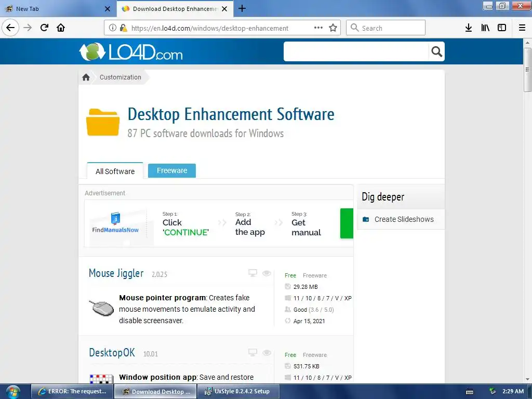Open ERROR: The request taskbar window
532x399 pixels.
(72, 391)
